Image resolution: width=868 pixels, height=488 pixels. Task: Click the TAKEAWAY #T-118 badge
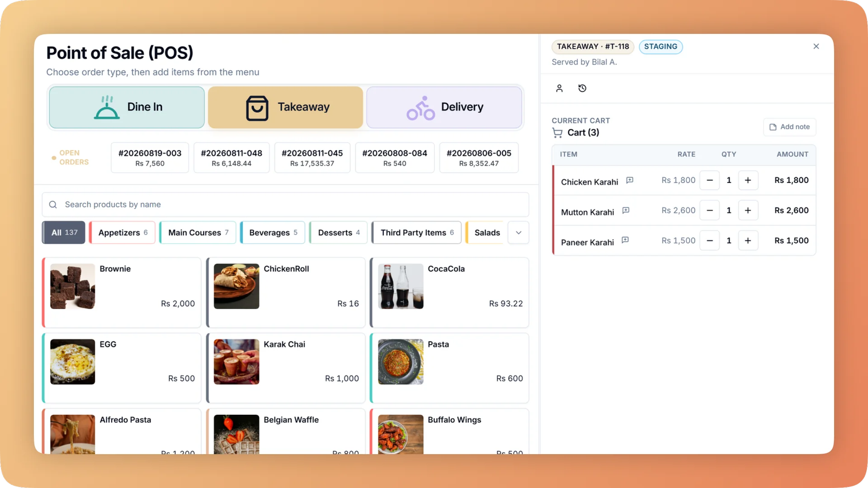[593, 47]
